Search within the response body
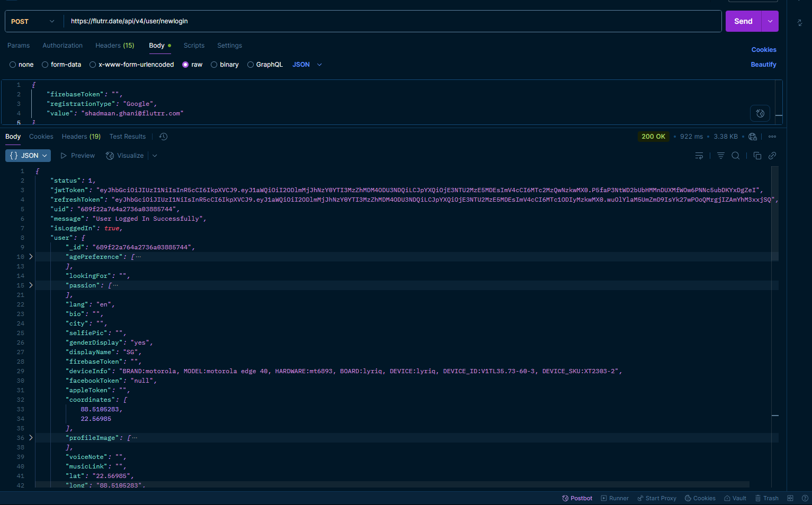Viewport: 812px width, 505px height. pyautogui.click(x=736, y=156)
